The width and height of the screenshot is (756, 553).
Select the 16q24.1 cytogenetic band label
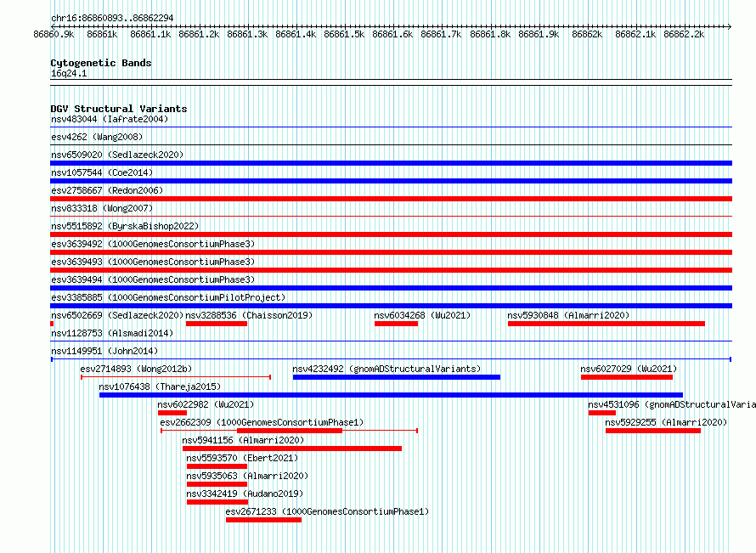(69, 73)
